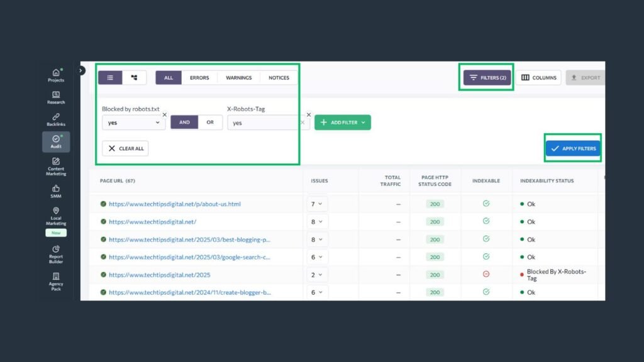Expand issues dropdown for best-blogging-p... row
The height and width of the screenshot is (362, 644).
coord(317,239)
